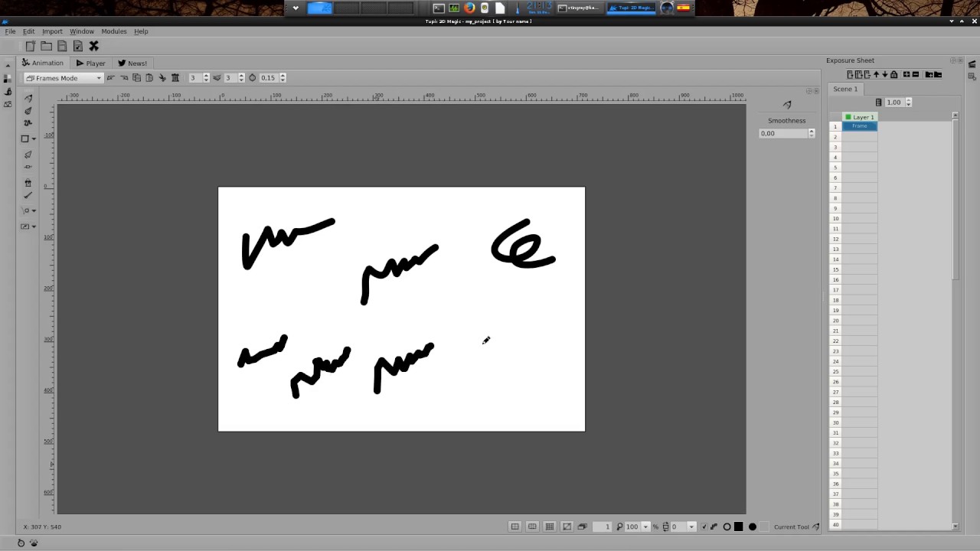
Task: Click the Layer 1 column header
Action: [860, 117]
